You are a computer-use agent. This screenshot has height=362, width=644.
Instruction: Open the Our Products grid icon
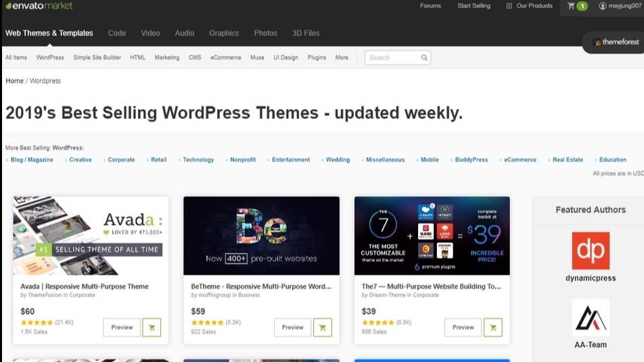509,6
